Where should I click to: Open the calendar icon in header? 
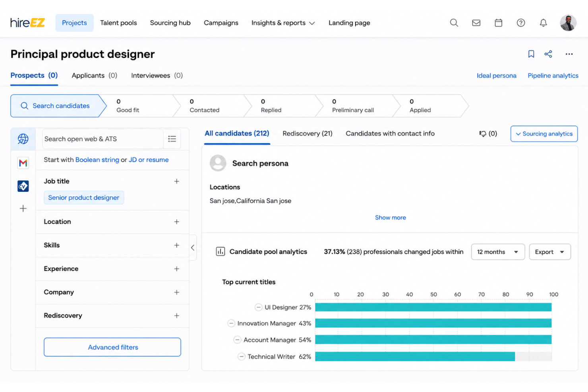(498, 23)
